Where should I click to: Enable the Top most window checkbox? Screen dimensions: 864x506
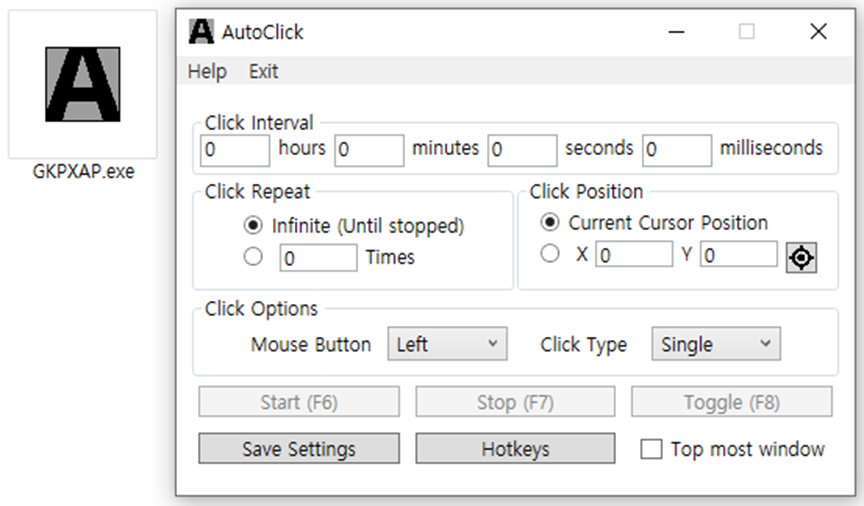(651, 449)
